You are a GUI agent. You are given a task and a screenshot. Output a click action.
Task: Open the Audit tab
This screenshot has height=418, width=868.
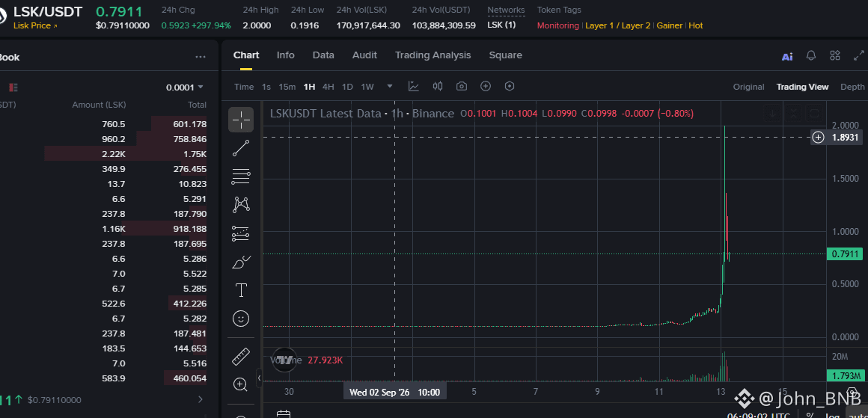(x=365, y=55)
